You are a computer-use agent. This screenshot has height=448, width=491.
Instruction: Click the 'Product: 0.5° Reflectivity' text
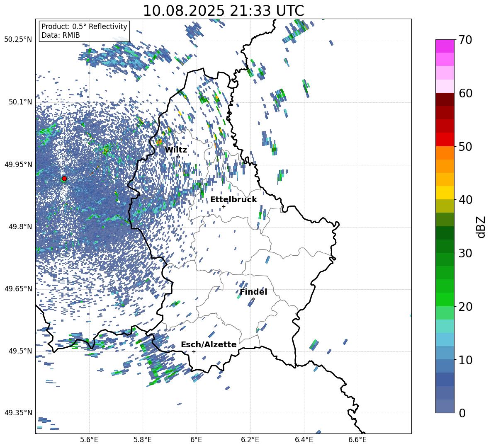click(x=84, y=27)
